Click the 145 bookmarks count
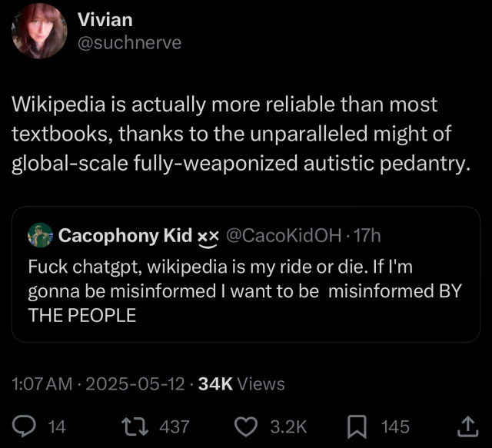 point(396,426)
